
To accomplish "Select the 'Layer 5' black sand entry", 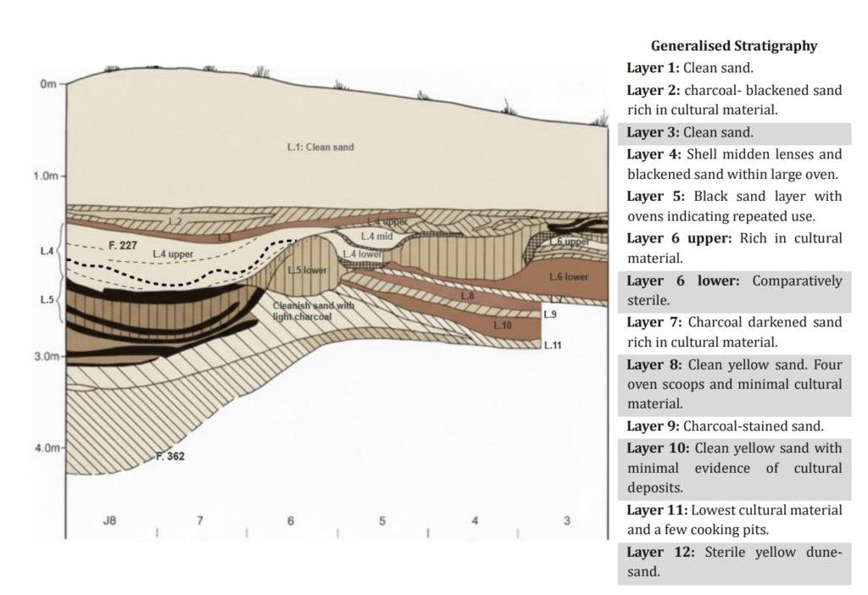I will pos(734,207).
